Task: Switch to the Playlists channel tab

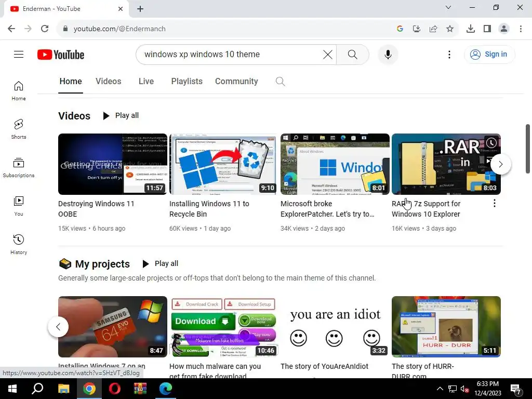Action: click(x=187, y=82)
